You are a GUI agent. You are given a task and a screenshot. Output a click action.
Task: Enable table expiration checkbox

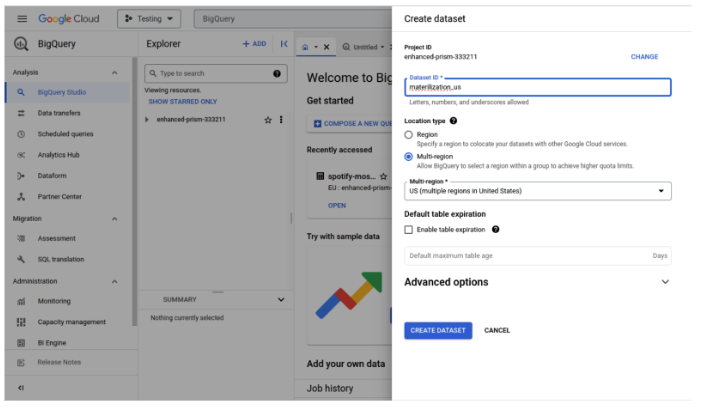click(x=408, y=230)
